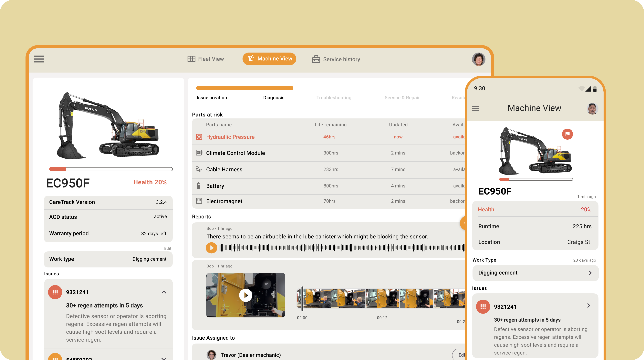Viewport: 644px width, 360px height.
Task: Play Bob's audio report
Action: 212,248
